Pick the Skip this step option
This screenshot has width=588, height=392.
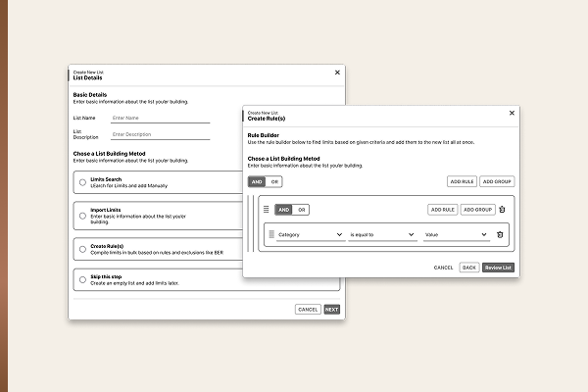tap(81, 280)
